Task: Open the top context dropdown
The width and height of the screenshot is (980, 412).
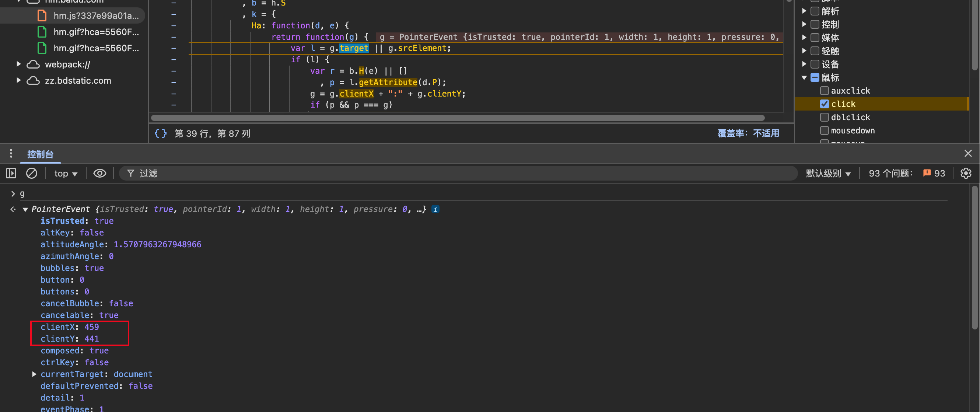Action: click(66, 174)
